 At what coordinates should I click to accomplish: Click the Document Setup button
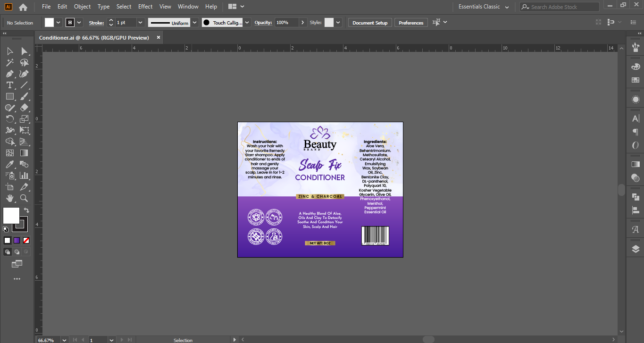(x=370, y=23)
